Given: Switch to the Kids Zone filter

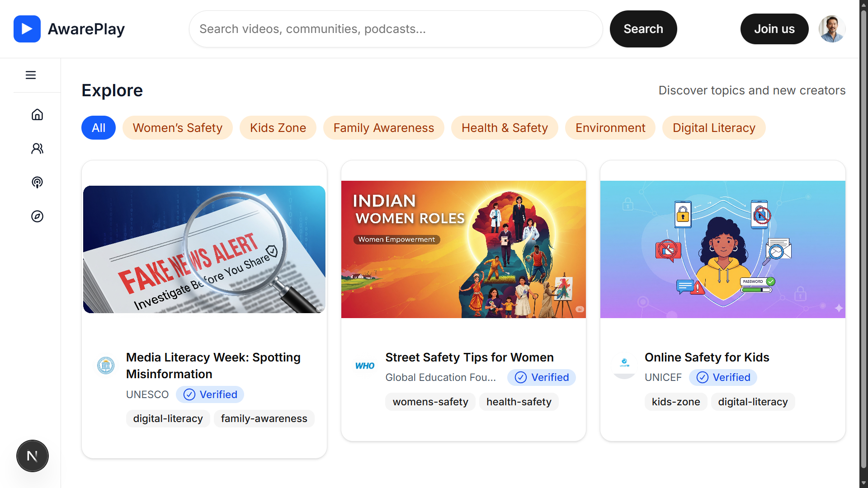Looking at the screenshot, I should (278, 128).
